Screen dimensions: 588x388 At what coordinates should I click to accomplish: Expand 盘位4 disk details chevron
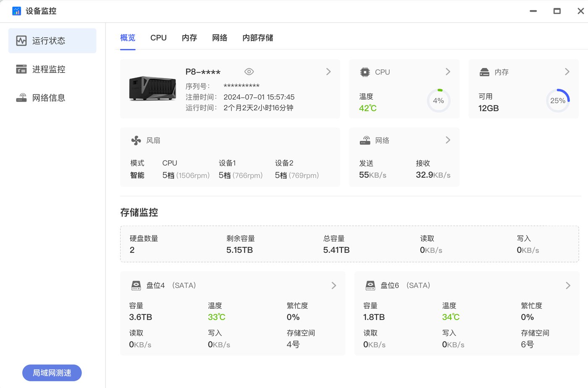334,286
